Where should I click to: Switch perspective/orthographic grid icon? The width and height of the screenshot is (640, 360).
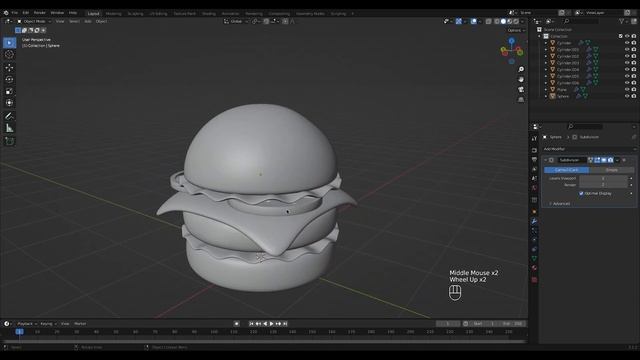521,100
